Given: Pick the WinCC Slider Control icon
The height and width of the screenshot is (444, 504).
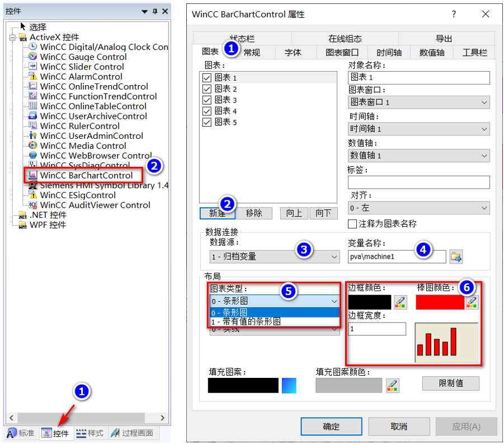Looking at the screenshot, I should coord(33,67).
